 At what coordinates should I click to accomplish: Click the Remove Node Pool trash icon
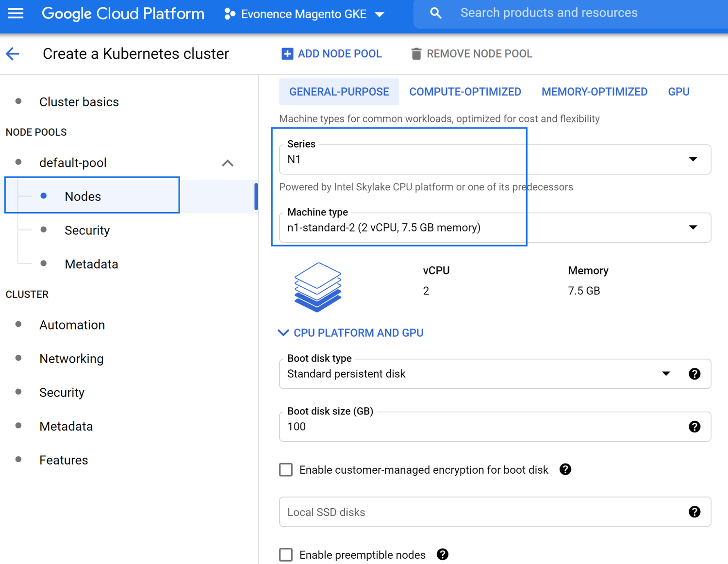(416, 54)
